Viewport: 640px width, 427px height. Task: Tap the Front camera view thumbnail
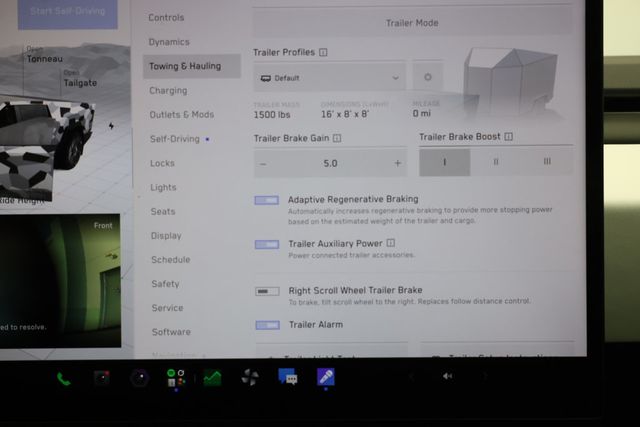coord(60,281)
